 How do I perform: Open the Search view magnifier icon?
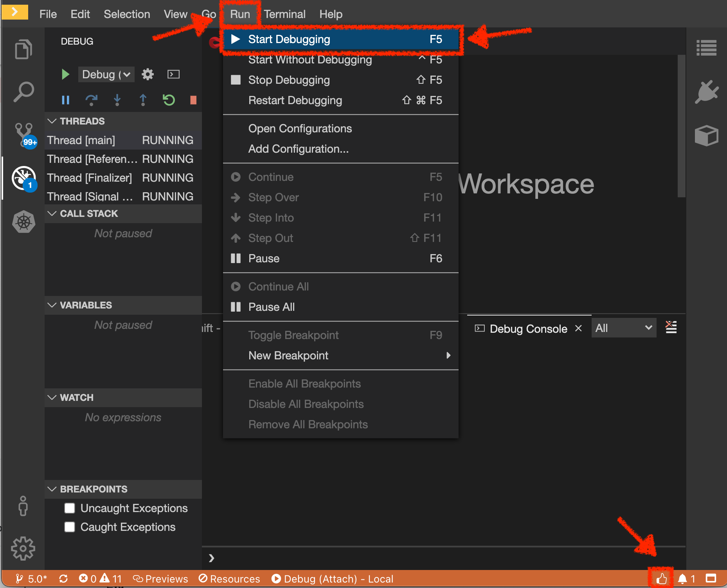23,92
